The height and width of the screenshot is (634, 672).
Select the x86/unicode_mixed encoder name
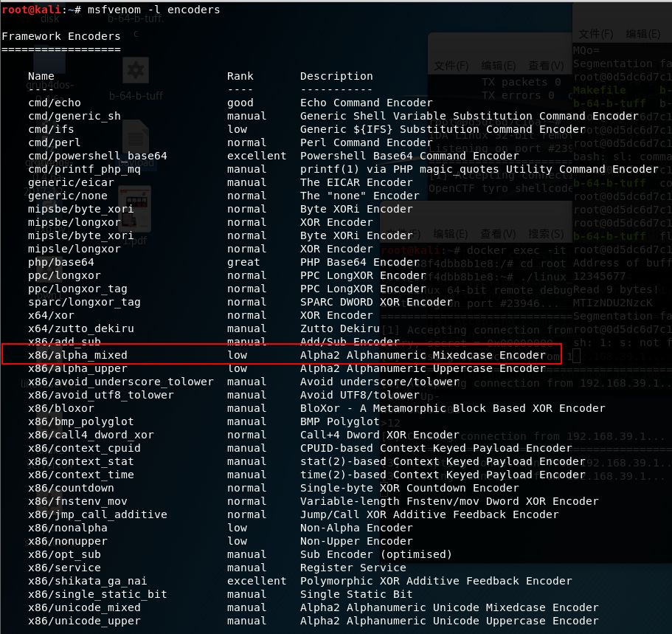84,608
